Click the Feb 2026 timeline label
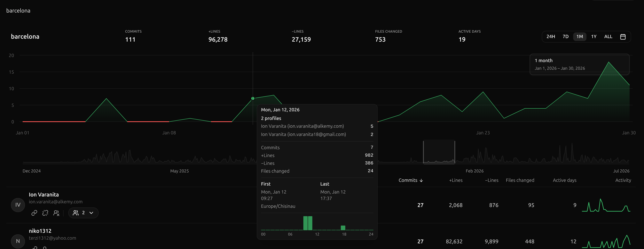Viewport: 644px width, 249px height. [475, 171]
